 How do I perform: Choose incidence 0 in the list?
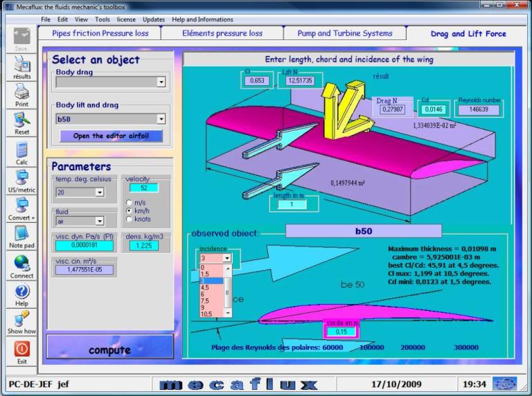click(212, 267)
